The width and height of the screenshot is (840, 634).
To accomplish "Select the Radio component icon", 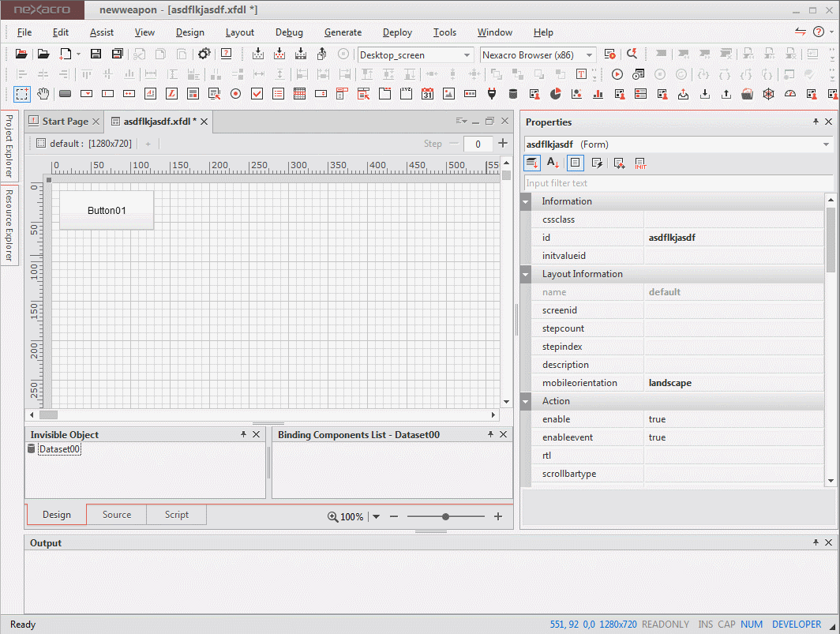I will pyautogui.click(x=235, y=94).
